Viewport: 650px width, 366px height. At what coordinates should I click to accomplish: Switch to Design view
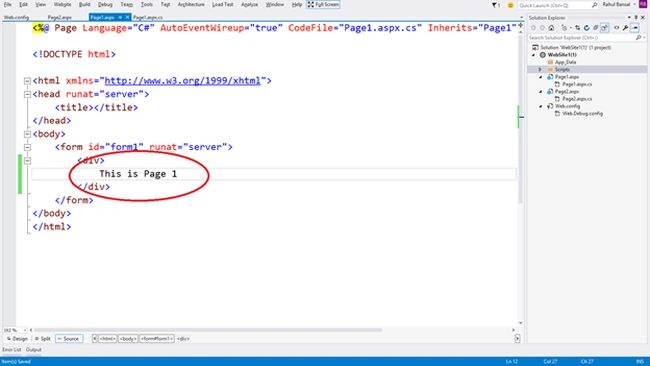tap(17, 339)
